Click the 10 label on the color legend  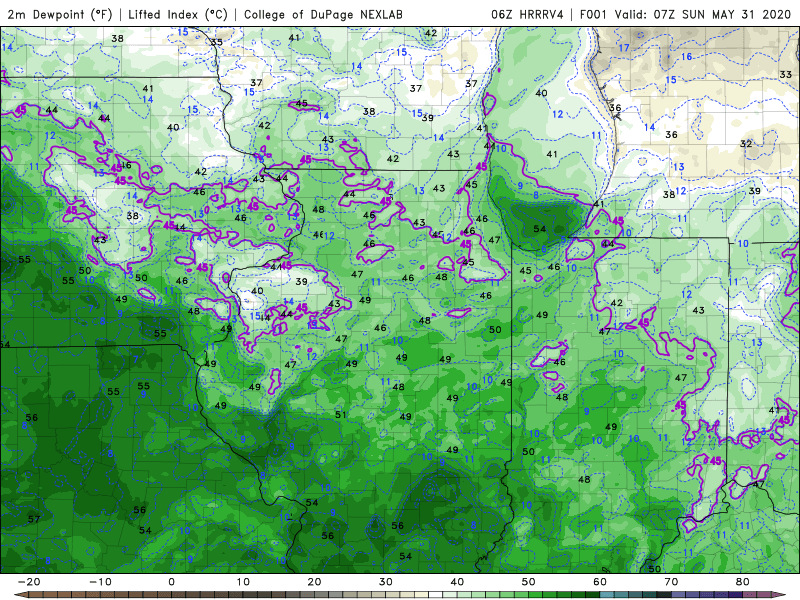(243, 582)
